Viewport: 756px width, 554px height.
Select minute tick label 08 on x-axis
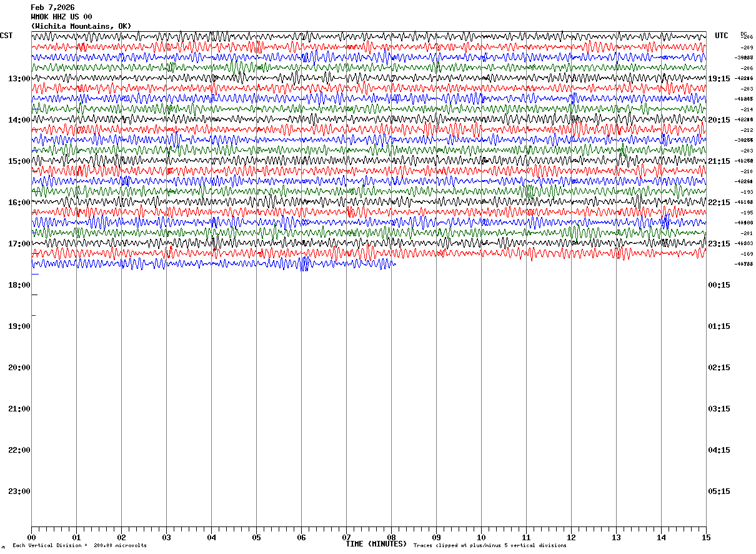click(x=391, y=537)
